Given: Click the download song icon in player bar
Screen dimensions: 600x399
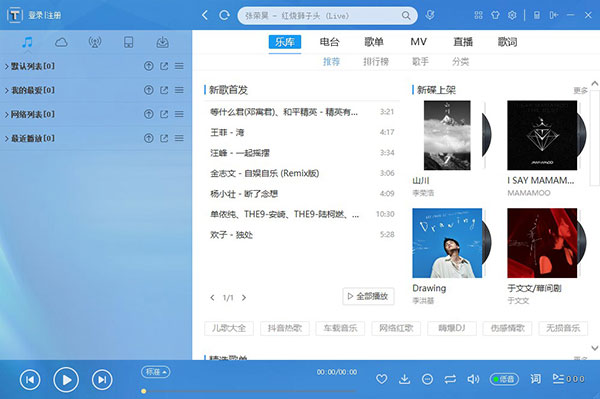Looking at the screenshot, I should tap(404, 379).
